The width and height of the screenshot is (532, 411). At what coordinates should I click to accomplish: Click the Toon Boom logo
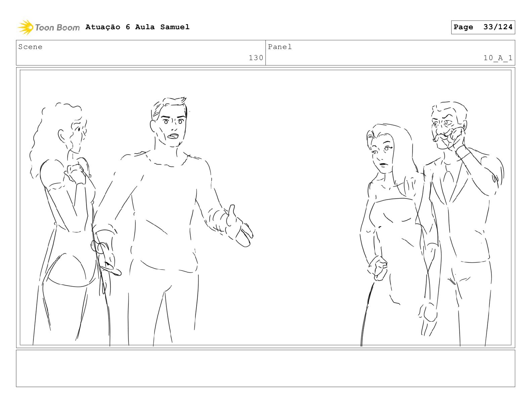(49, 27)
